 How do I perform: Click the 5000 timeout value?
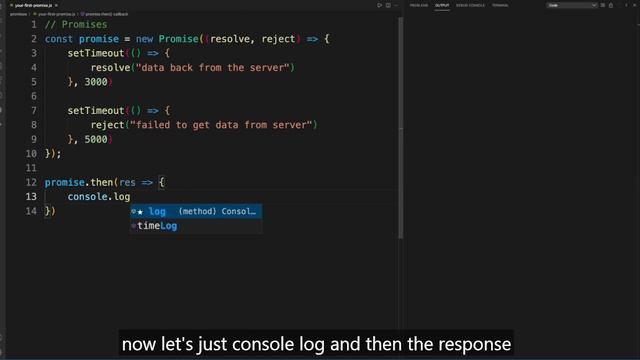click(96, 139)
